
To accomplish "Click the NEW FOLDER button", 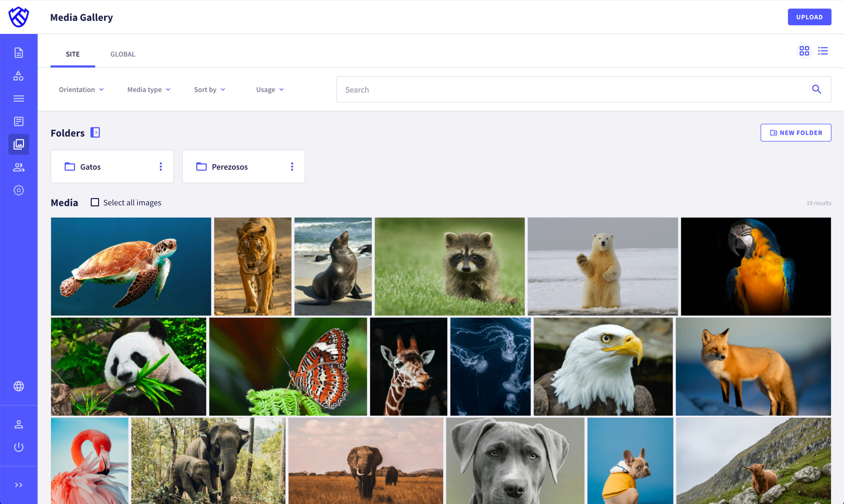I will pos(796,133).
